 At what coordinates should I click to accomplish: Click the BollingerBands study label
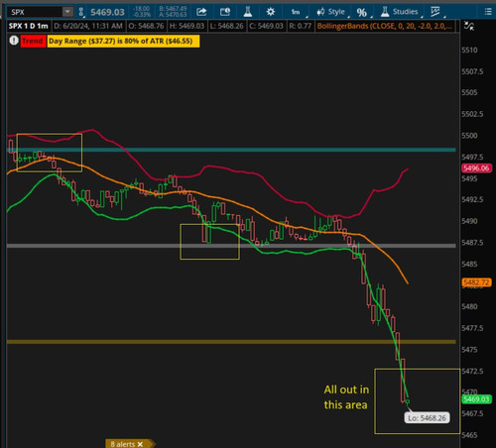pos(385,26)
